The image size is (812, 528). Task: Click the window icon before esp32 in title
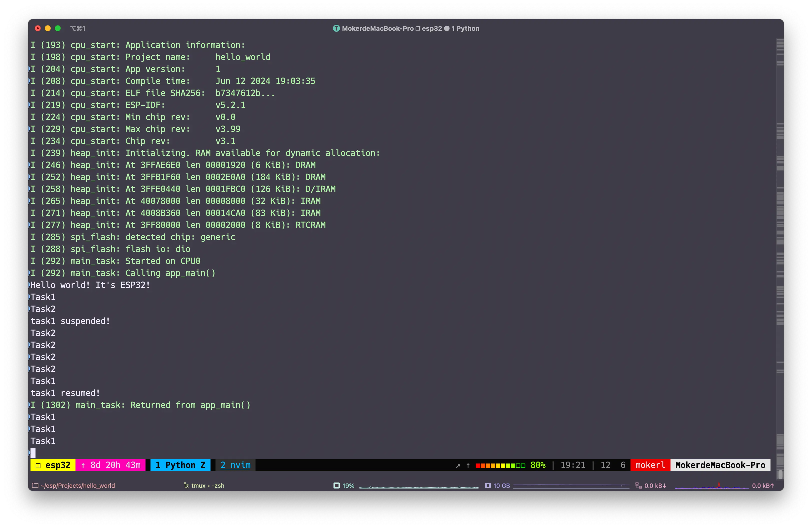point(417,28)
